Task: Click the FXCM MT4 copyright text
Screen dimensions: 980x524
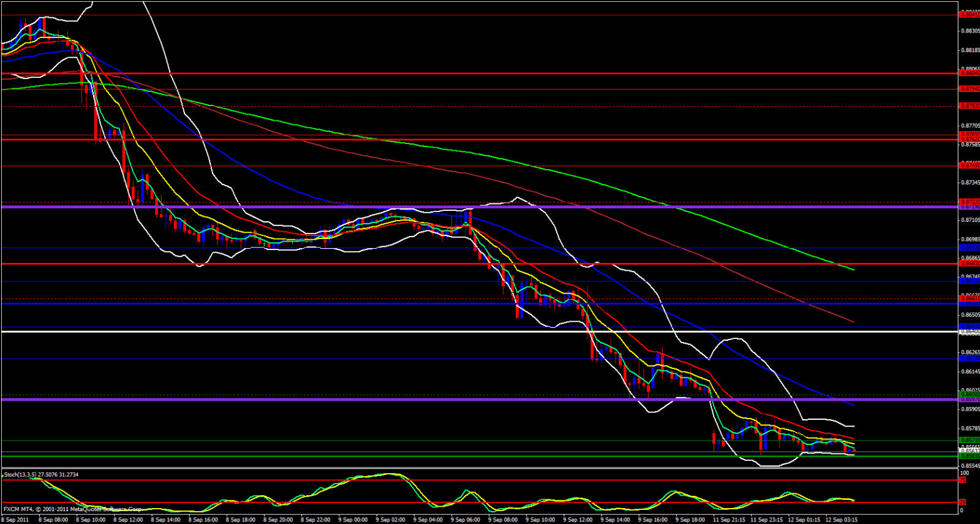Action: click(x=72, y=509)
